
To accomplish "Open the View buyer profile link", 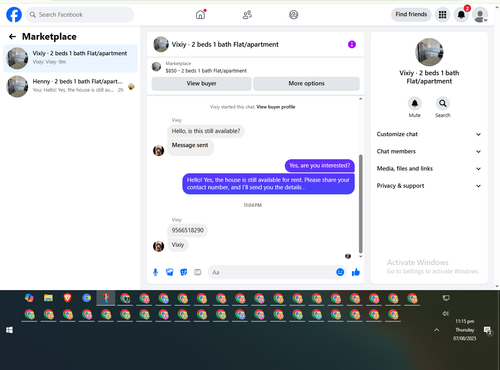I will 276,107.
